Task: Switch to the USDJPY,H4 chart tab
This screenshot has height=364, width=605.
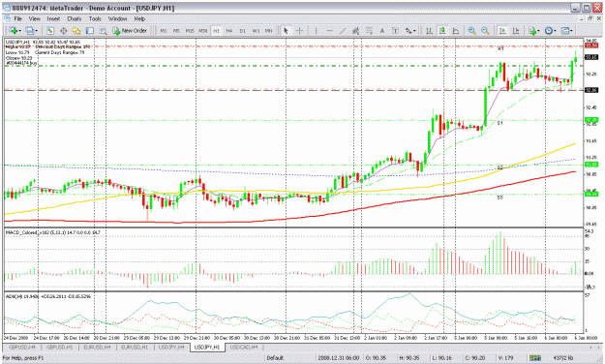Action: 171,347
